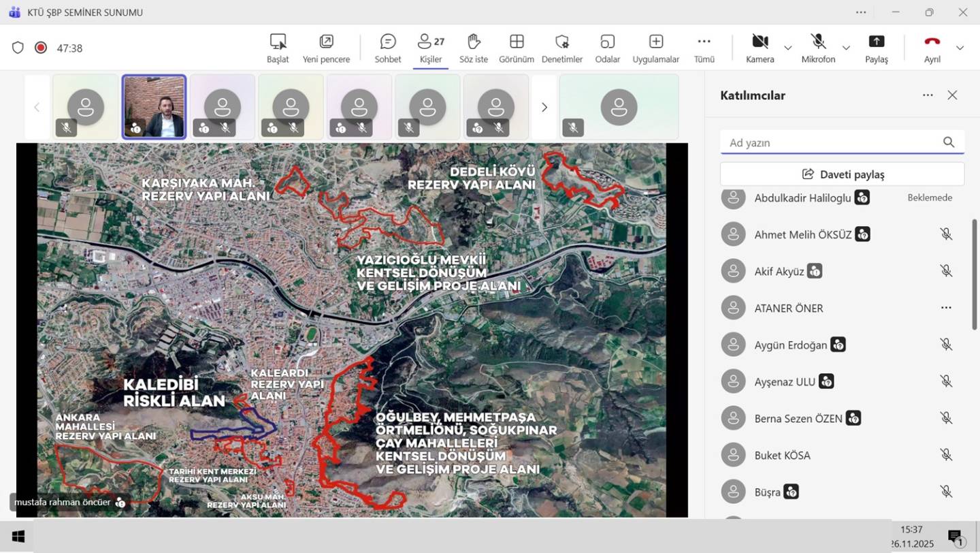Toggle the Kamera on or off
This screenshot has width=980, height=553.
pos(759,48)
